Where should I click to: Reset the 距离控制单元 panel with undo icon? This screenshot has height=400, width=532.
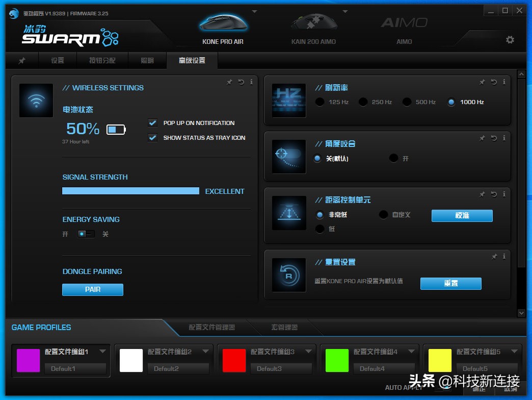[x=494, y=194]
